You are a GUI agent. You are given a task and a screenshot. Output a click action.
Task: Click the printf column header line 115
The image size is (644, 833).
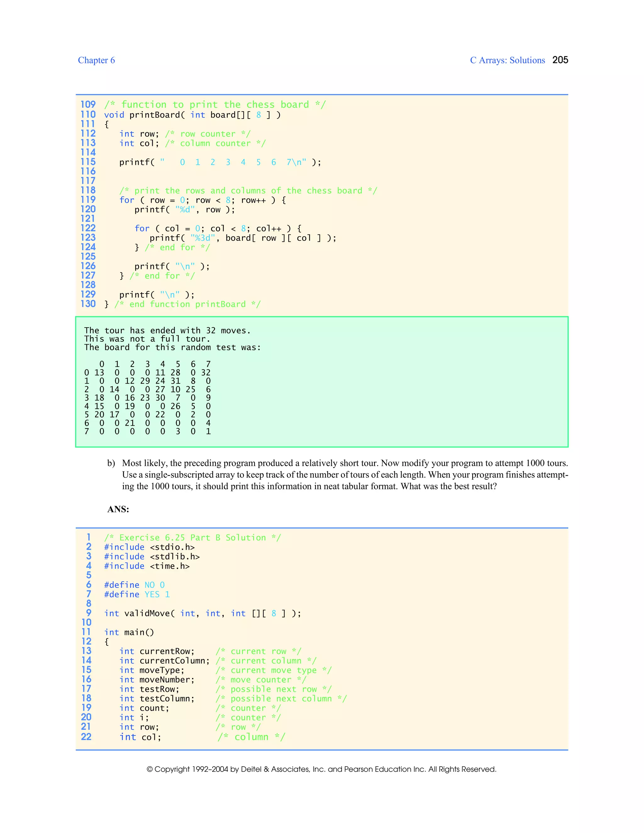(x=220, y=162)
